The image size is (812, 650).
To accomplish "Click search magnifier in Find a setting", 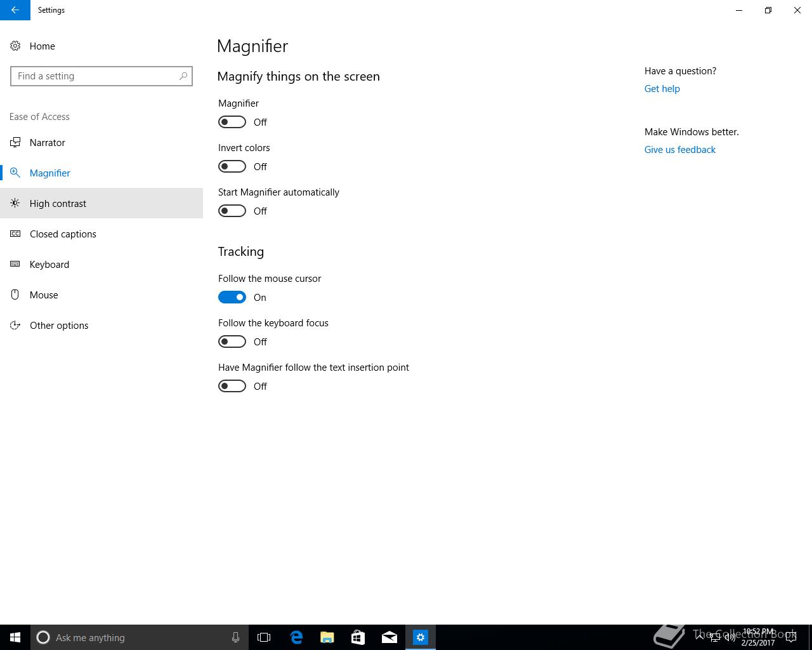I will (183, 76).
